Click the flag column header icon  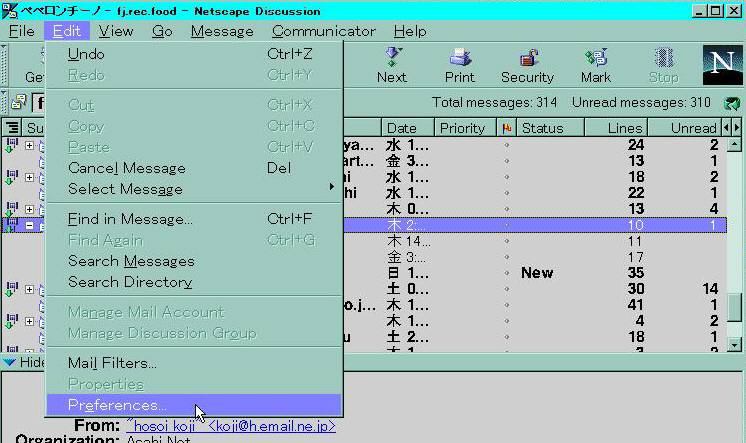coord(506,128)
